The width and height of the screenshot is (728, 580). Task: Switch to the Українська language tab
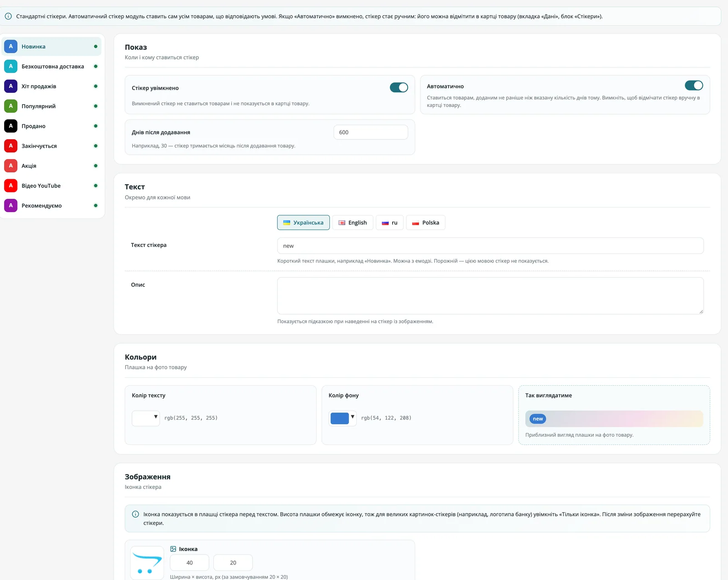click(x=303, y=222)
